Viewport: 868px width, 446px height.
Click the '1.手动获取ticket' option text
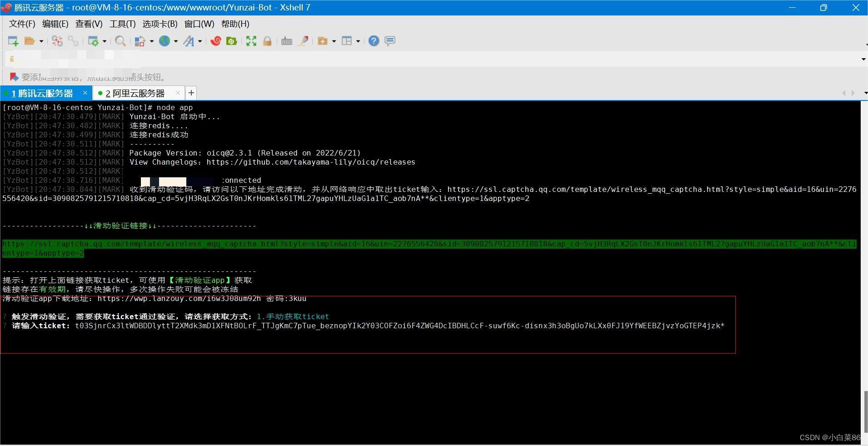293,317
